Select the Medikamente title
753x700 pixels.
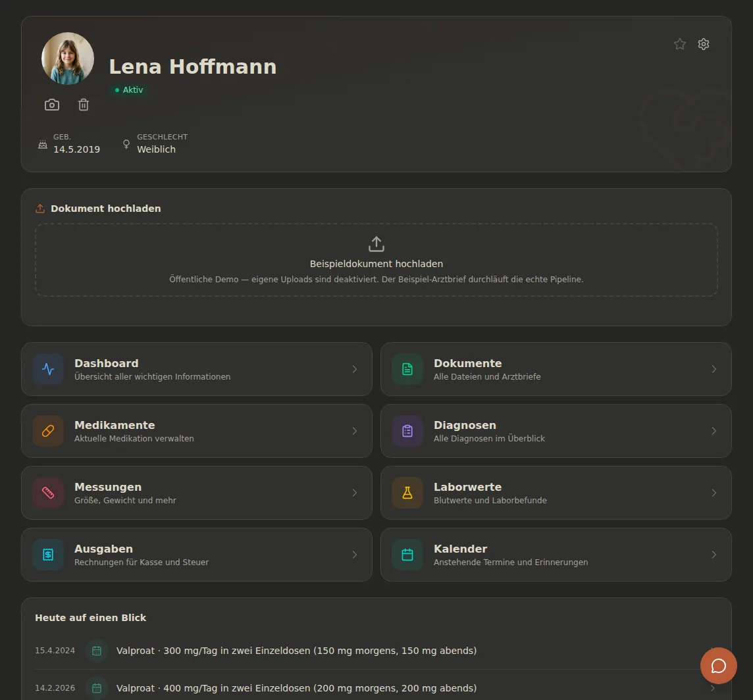point(115,426)
